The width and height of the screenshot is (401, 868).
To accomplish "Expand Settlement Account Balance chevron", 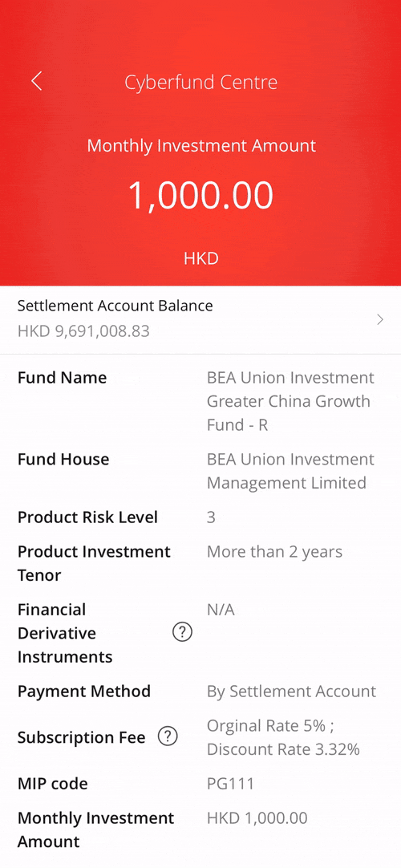I will (x=380, y=318).
